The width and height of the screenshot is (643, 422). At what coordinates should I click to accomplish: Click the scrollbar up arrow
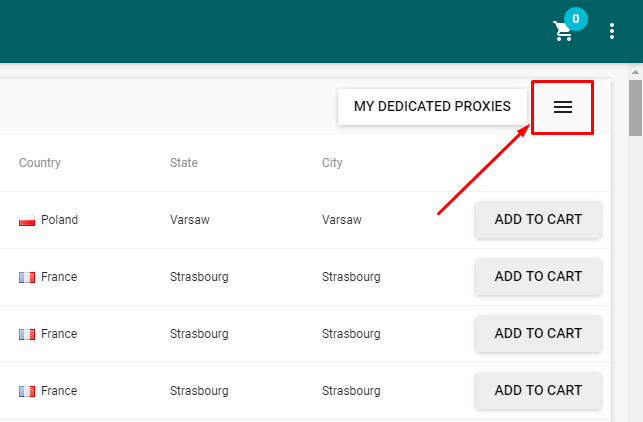[635, 72]
